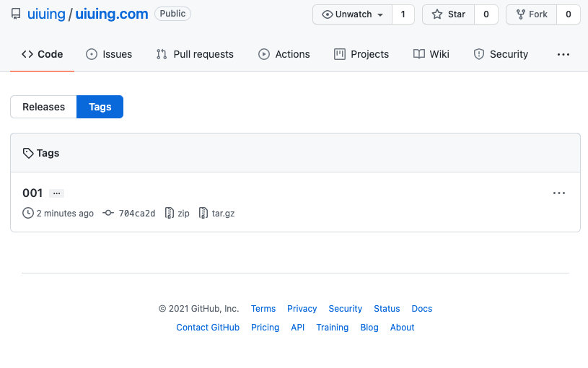Expand the tag 001 commit message ellipsis
588x368 pixels.
point(56,193)
